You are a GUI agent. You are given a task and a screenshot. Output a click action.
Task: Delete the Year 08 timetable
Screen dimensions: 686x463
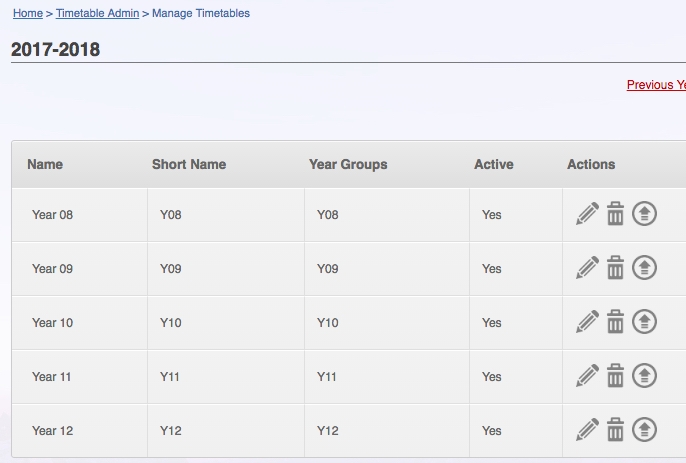(615, 214)
